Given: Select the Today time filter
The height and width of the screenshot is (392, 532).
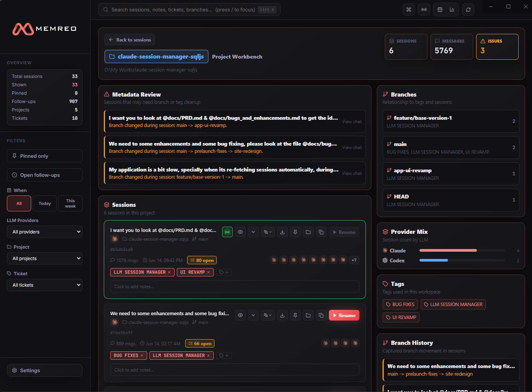Looking at the screenshot, I should [x=44, y=203].
